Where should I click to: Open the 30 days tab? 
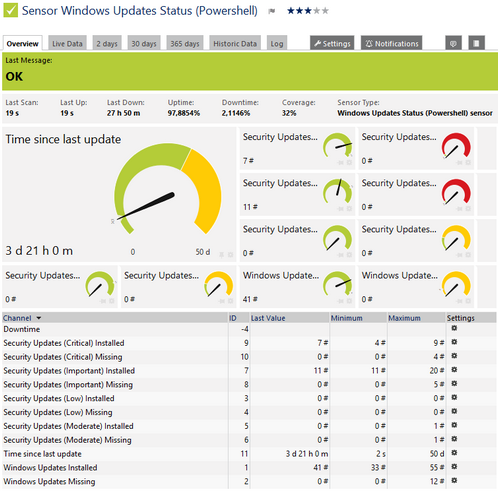click(144, 43)
